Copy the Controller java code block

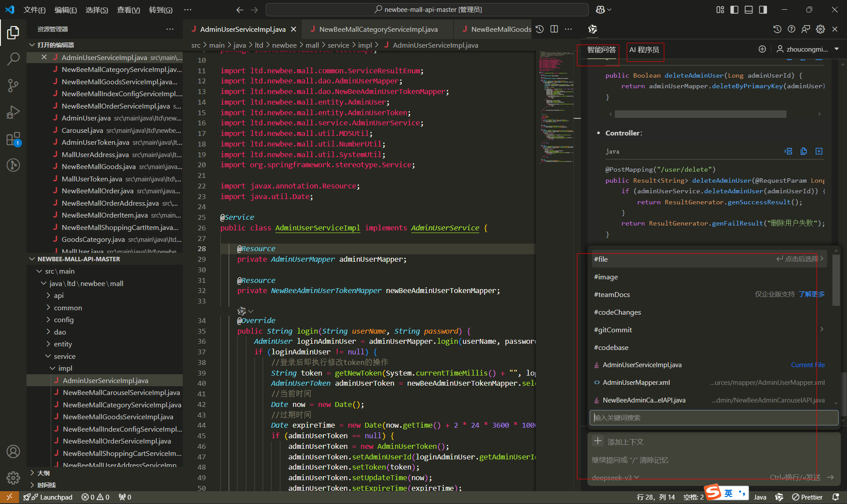coord(803,151)
